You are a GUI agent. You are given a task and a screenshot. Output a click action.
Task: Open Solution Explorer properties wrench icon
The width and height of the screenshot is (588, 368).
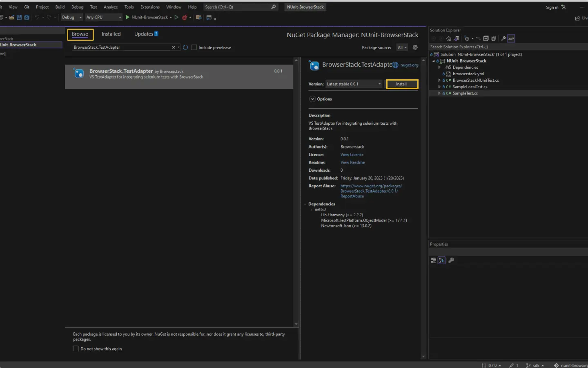pos(503,38)
